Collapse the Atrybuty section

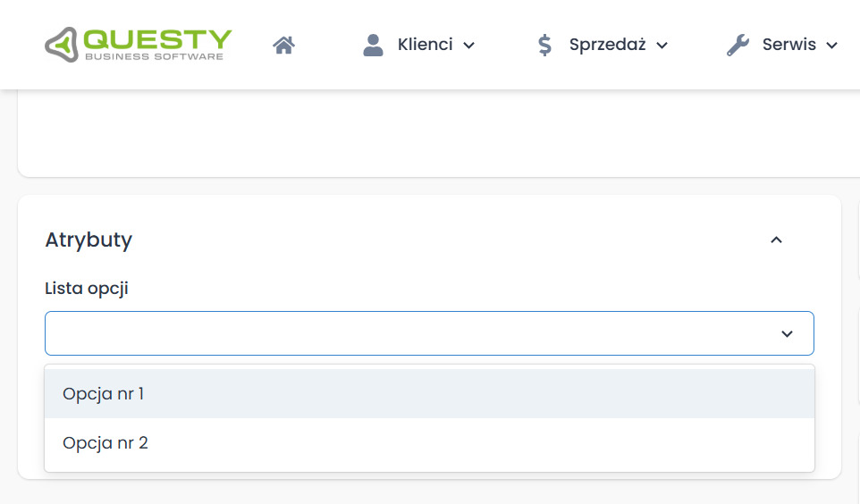777,239
